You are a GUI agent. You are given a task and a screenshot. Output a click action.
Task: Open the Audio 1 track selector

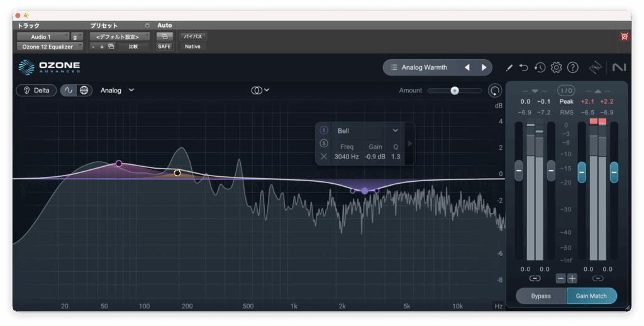pyautogui.click(x=43, y=37)
